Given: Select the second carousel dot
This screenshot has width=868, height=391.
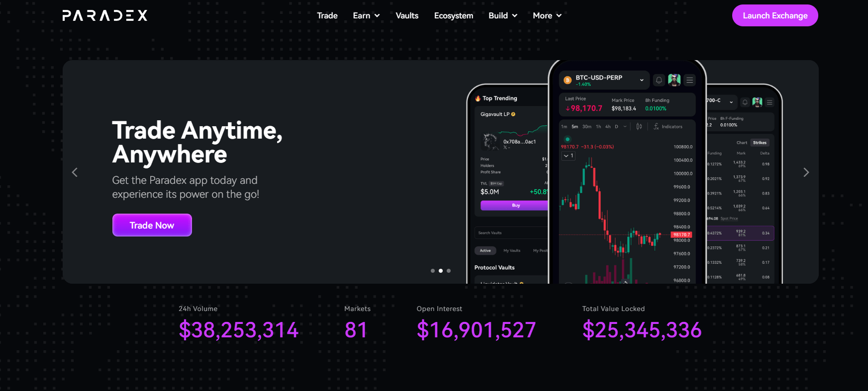Looking at the screenshot, I should (x=441, y=271).
